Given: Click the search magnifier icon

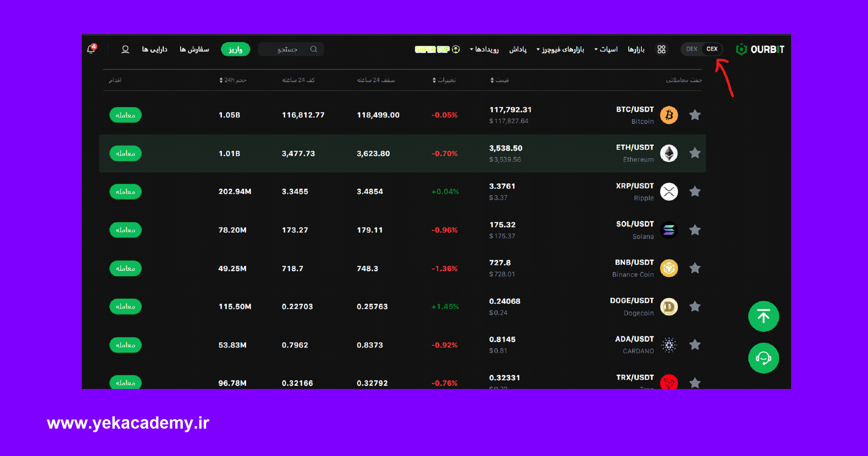Looking at the screenshot, I should (314, 49).
